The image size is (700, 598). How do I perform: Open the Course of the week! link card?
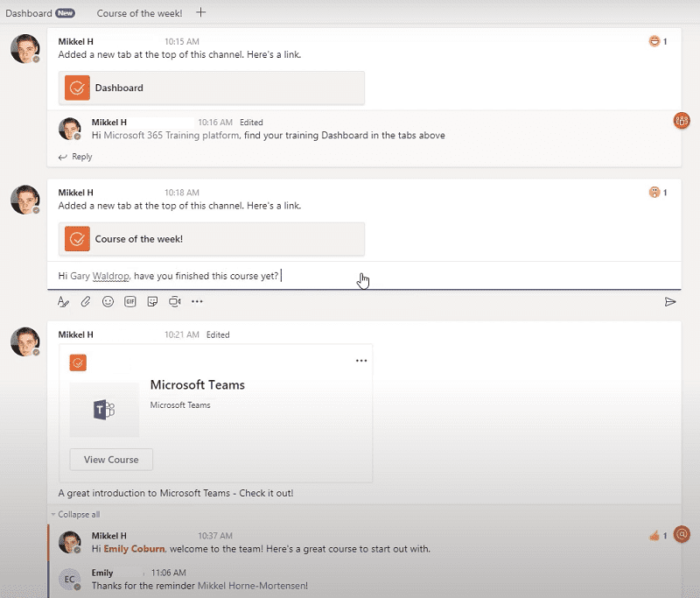pos(212,239)
